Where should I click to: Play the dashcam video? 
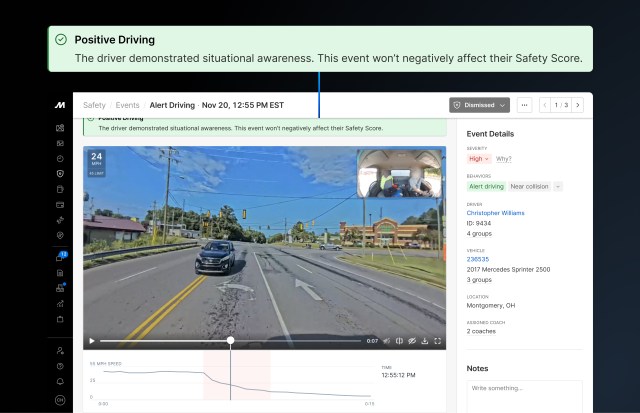(x=92, y=341)
